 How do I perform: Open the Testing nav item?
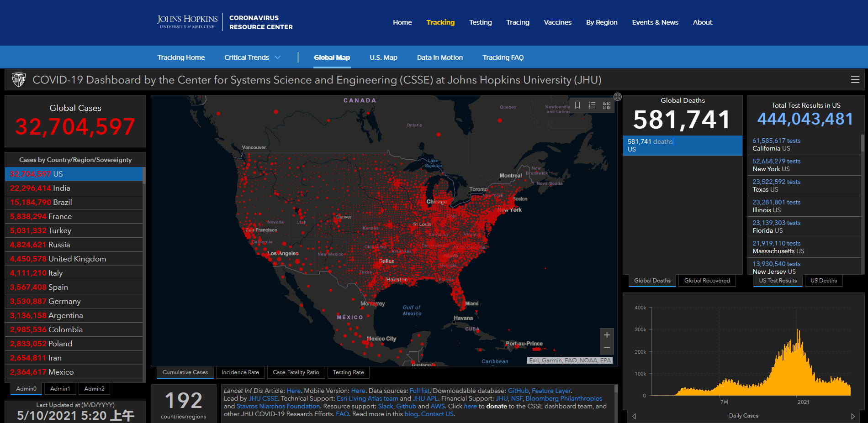tap(480, 22)
